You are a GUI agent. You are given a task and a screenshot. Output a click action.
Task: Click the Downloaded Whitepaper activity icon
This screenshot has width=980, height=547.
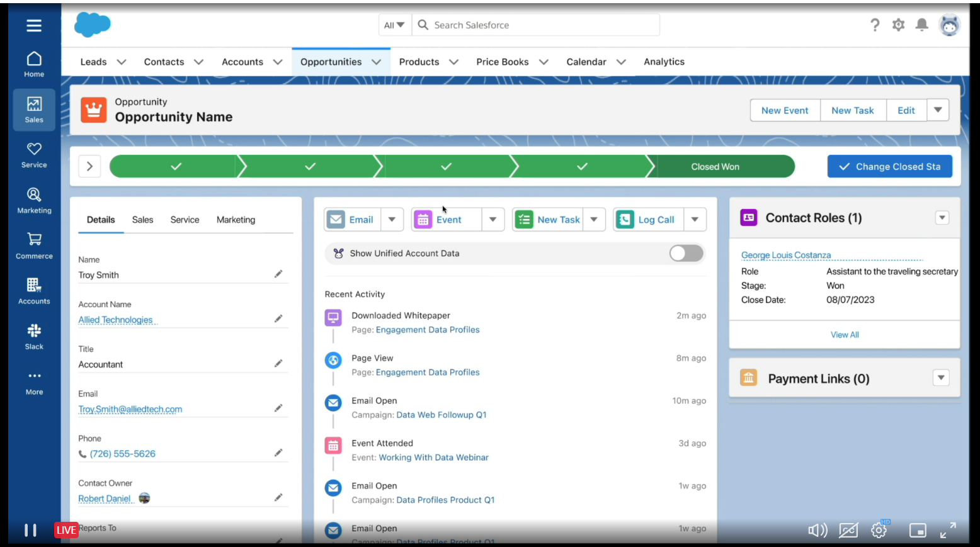333,317
